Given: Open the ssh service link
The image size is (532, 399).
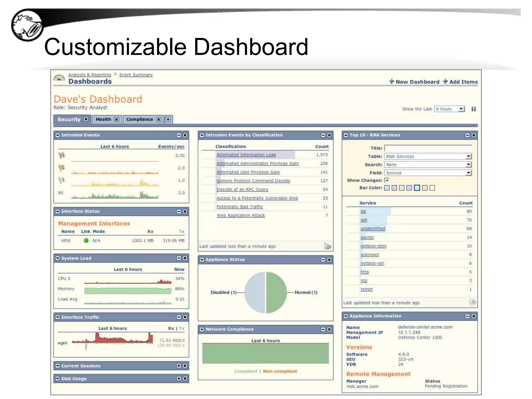Looking at the screenshot, I should coord(364,220).
